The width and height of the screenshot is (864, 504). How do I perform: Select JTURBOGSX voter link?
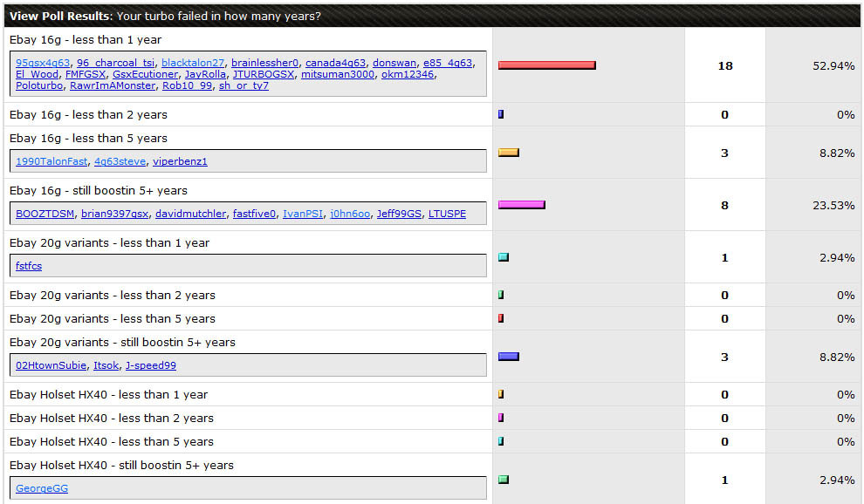tap(264, 74)
